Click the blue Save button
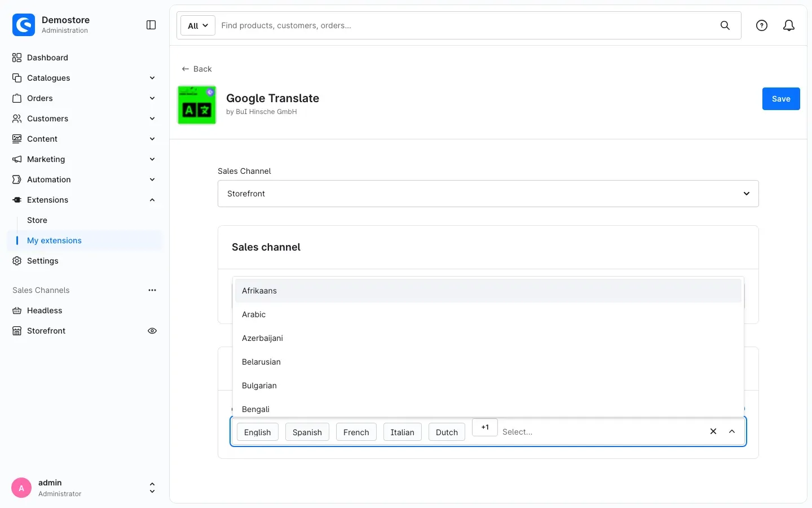The image size is (812, 508). coord(781,99)
